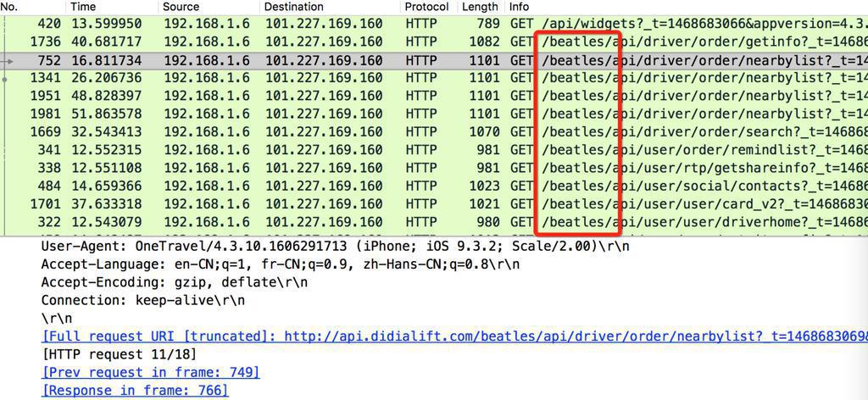This screenshot has width=868, height=400.
Task: Click time value 32.543413
Action: [106, 132]
